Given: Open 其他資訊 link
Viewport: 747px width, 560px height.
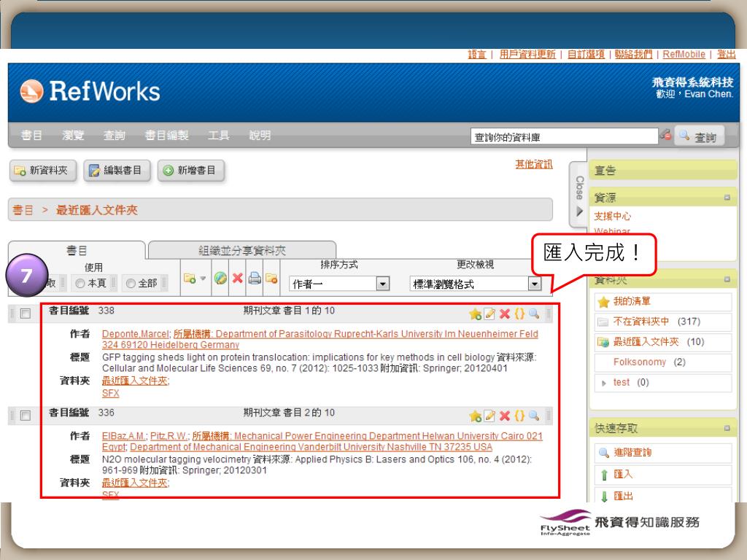Looking at the screenshot, I should coord(533,164).
